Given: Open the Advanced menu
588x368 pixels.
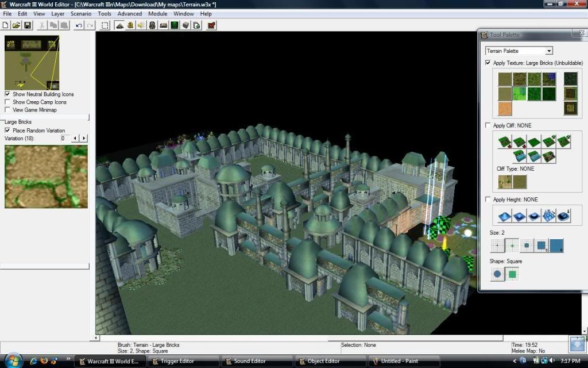Looking at the screenshot, I should pos(130,14).
